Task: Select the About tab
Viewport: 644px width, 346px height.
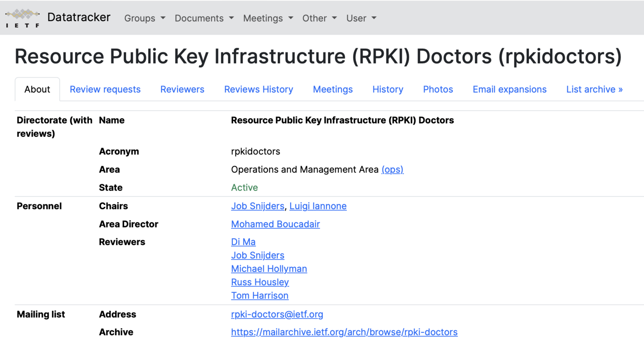Action: tap(37, 89)
